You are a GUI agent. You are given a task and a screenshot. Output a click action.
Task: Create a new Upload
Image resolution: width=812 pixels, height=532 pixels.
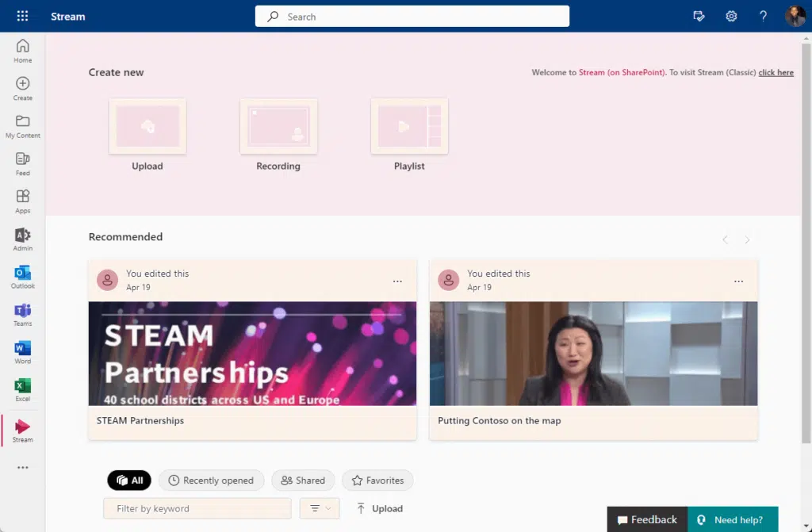tap(147, 135)
